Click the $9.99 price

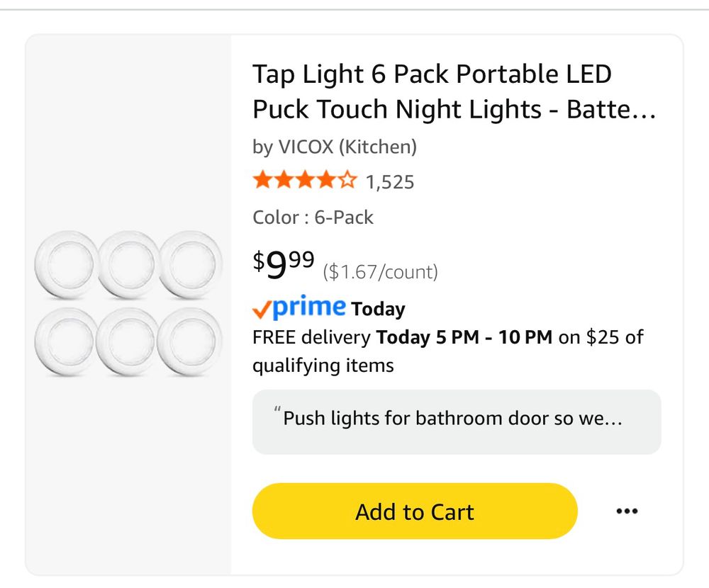tap(283, 264)
